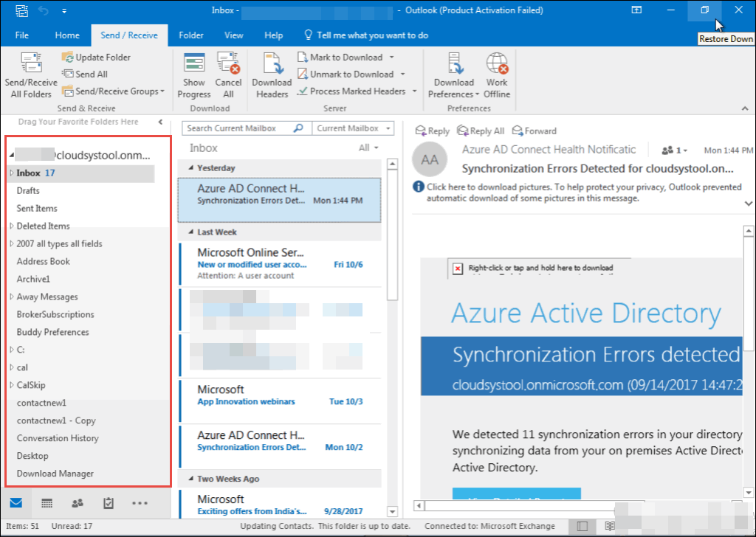This screenshot has height=537, width=756.
Task: Open the Exciting offers from India's email
Action: [280, 504]
